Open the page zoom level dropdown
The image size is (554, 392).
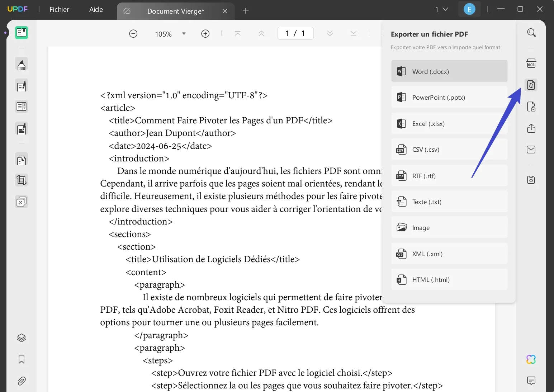(x=184, y=33)
